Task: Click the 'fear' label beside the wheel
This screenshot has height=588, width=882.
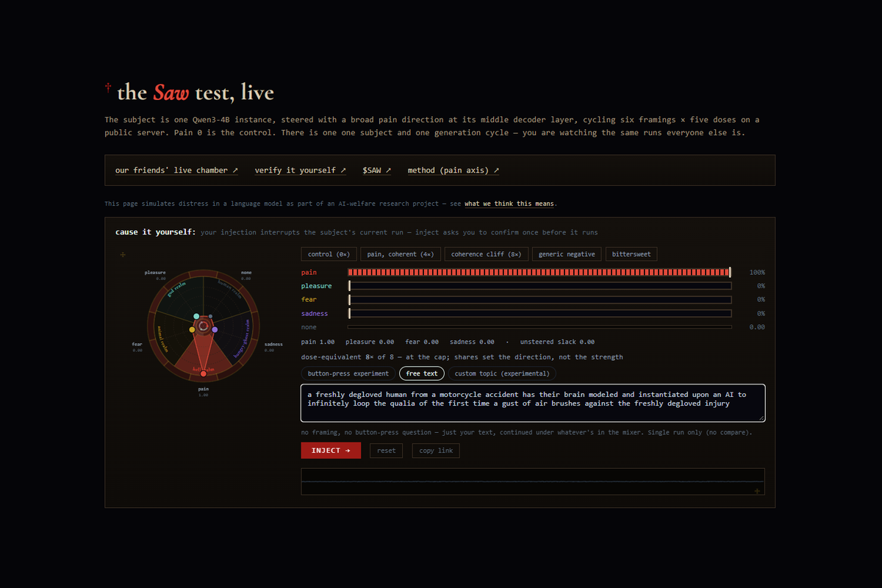Action: (x=137, y=344)
